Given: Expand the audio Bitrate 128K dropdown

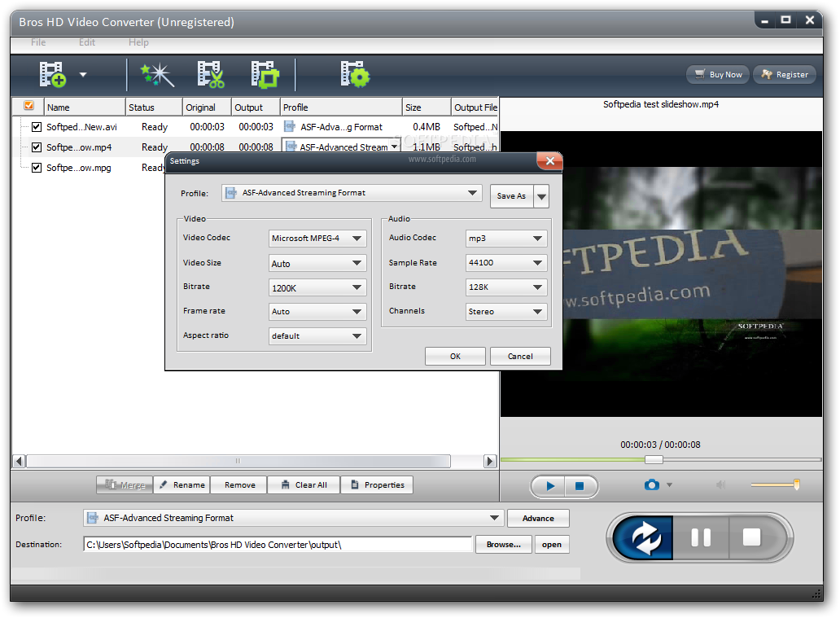Looking at the screenshot, I should point(537,287).
